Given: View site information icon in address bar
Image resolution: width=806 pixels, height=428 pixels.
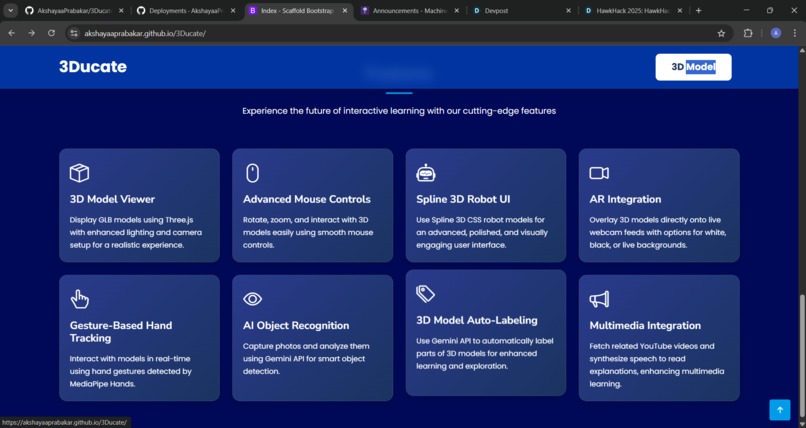Looking at the screenshot, I should (74, 33).
